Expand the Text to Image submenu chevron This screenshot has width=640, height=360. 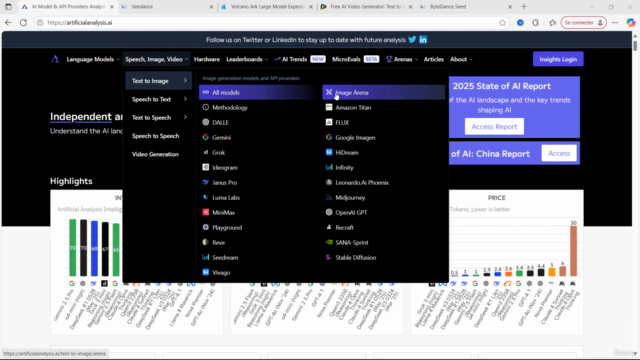(185, 81)
